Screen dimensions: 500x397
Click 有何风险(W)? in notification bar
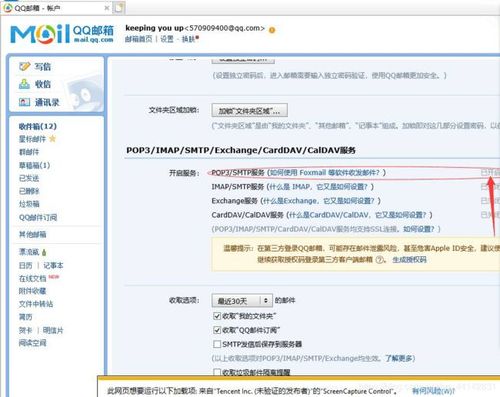[433, 391]
